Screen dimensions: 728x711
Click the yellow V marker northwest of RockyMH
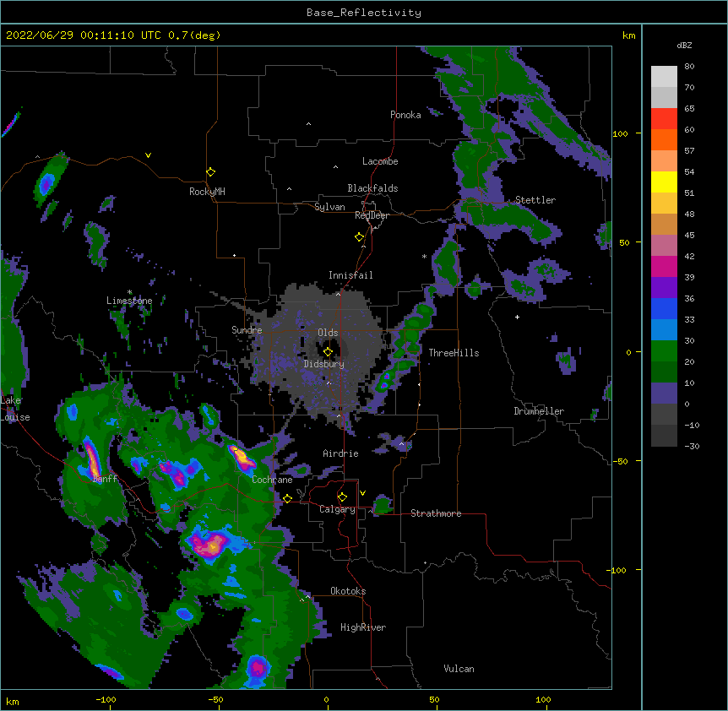148,155
